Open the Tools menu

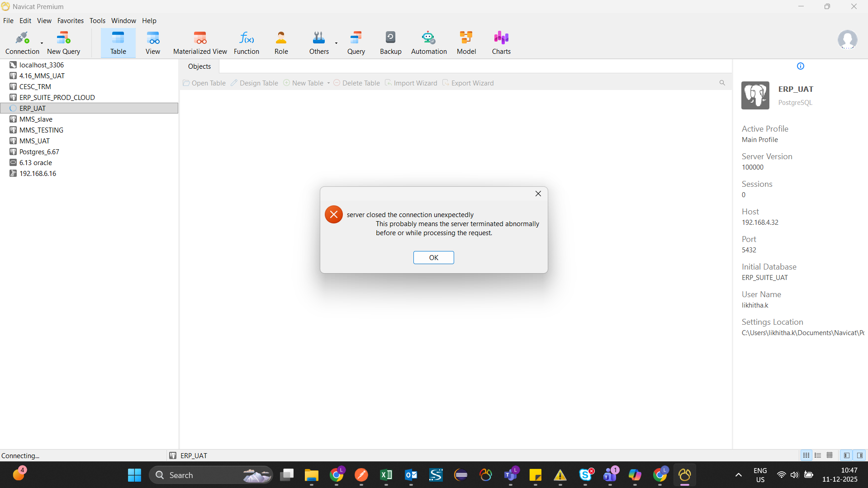click(97, 21)
